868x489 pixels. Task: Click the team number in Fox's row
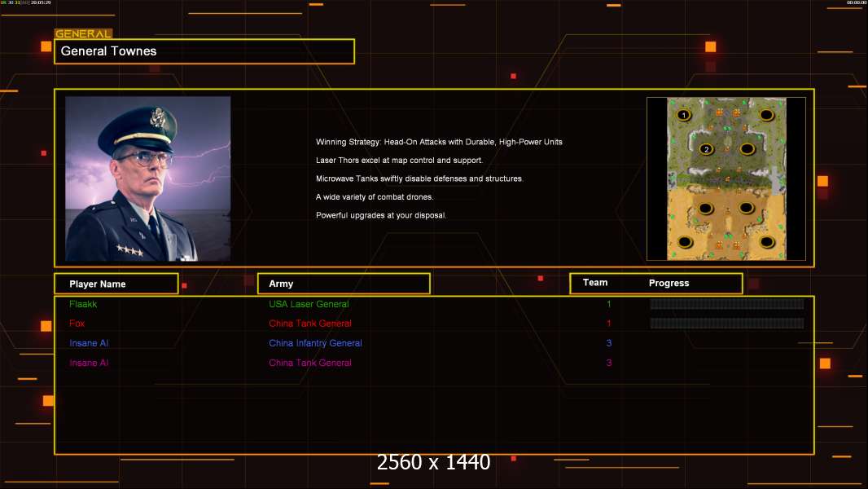tap(608, 324)
